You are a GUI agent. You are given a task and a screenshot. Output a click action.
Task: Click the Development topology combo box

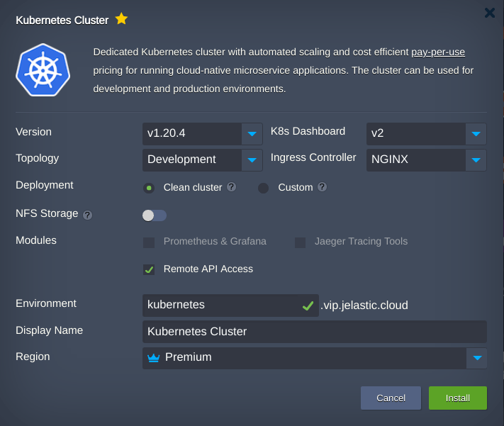[203, 159]
